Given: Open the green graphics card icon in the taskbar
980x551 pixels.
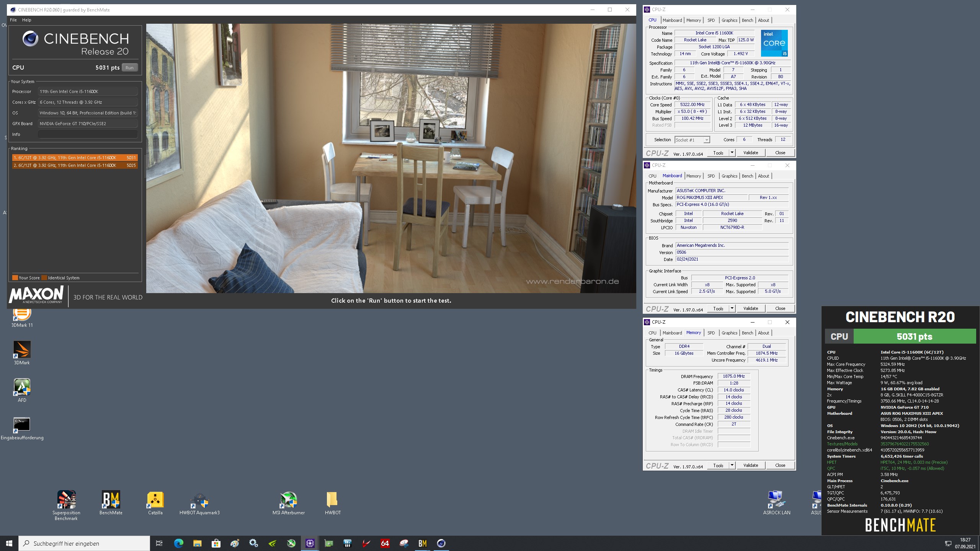Looking at the screenshot, I should click(x=328, y=543).
